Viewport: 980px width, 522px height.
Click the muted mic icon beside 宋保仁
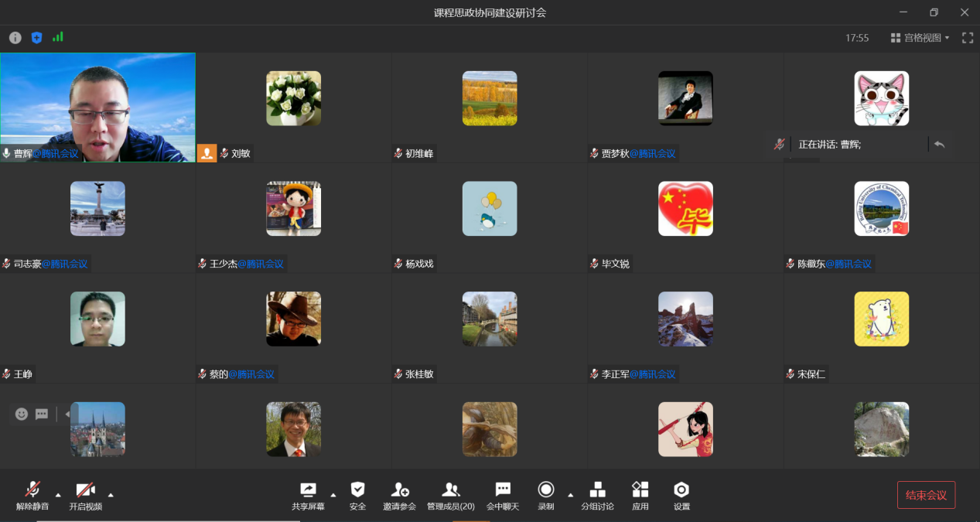(x=790, y=374)
